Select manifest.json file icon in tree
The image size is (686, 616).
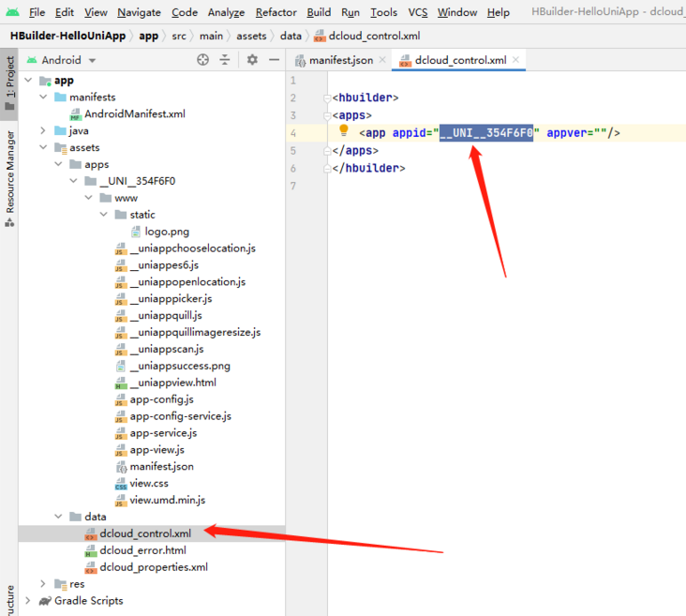pos(121,467)
